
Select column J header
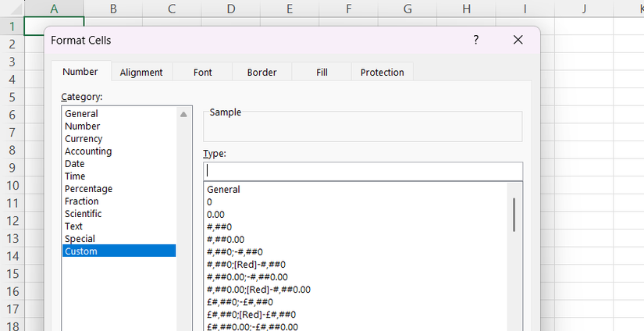(584, 9)
